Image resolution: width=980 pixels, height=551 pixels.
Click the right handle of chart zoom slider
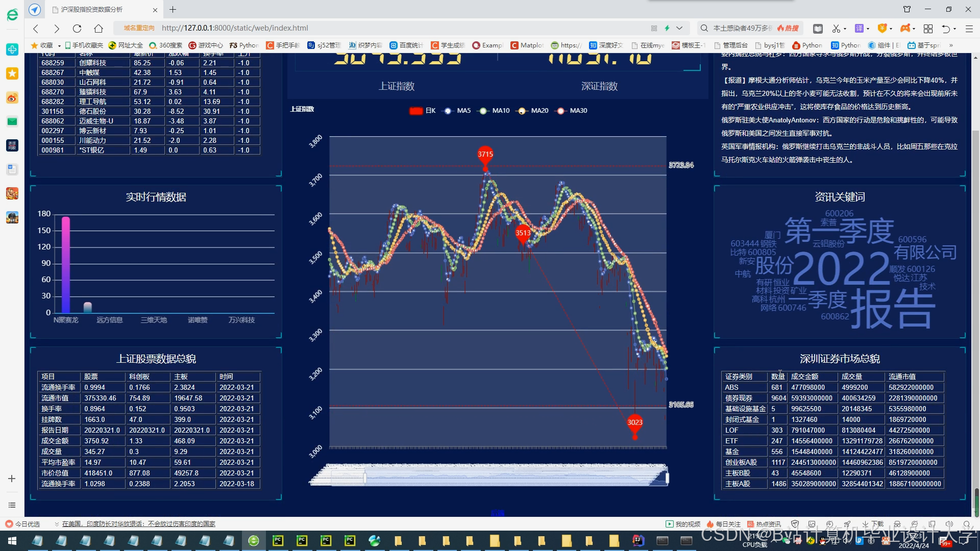pyautogui.click(x=667, y=478)
